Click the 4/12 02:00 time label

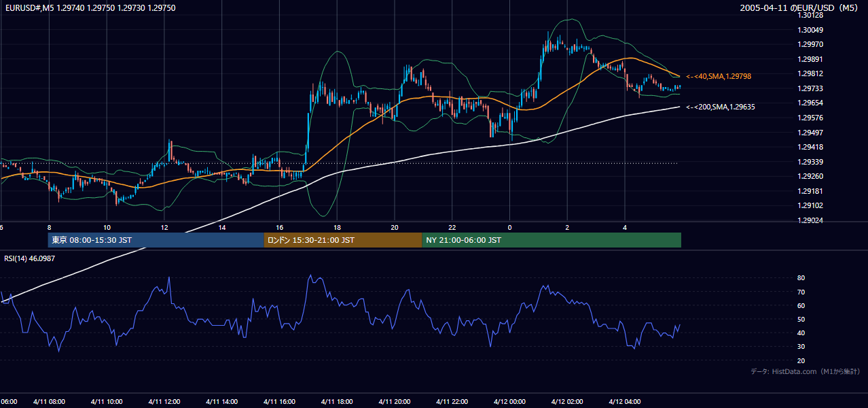pyautogui.click(x=568, y=402)
